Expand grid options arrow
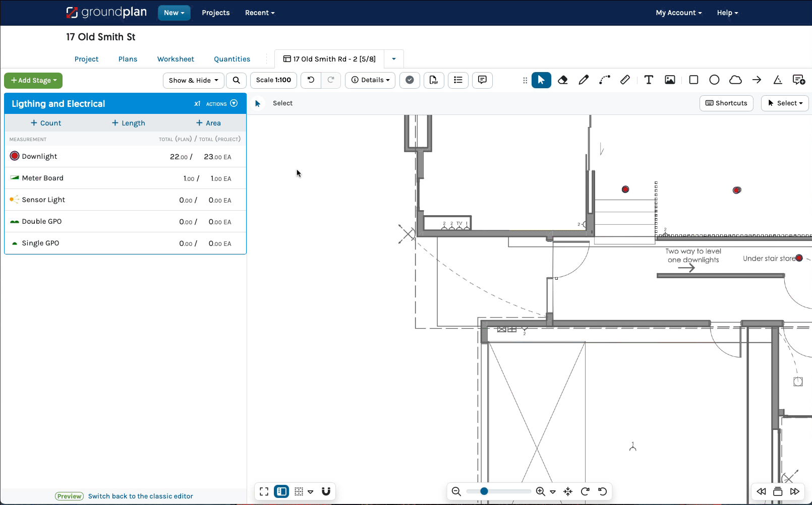This screenshot has height=505, width=812. (311, 491)
